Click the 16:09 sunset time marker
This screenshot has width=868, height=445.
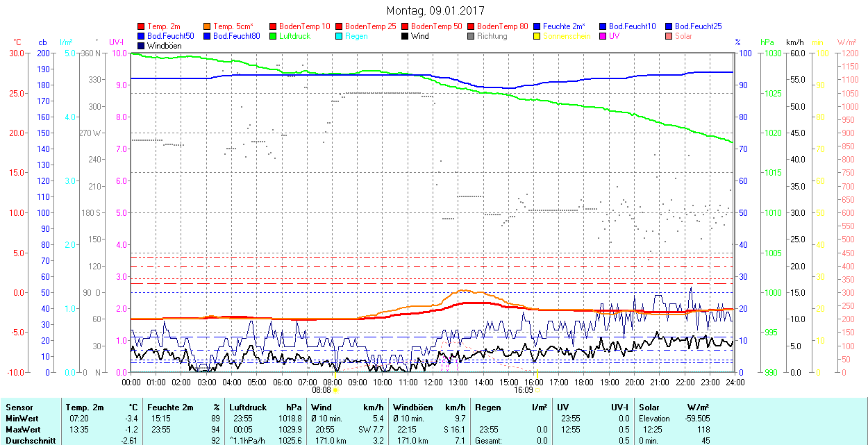pyautogui.click(x=523, y=390)
